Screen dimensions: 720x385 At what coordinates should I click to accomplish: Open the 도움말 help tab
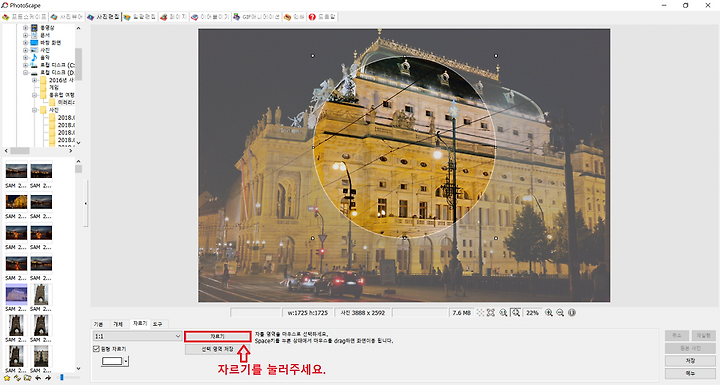tap(322, 17)
